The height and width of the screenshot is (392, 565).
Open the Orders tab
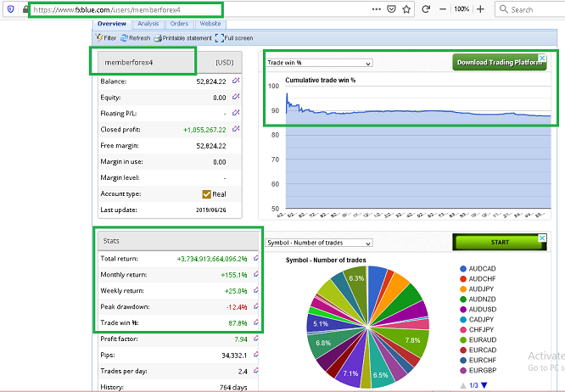(179, 24)
